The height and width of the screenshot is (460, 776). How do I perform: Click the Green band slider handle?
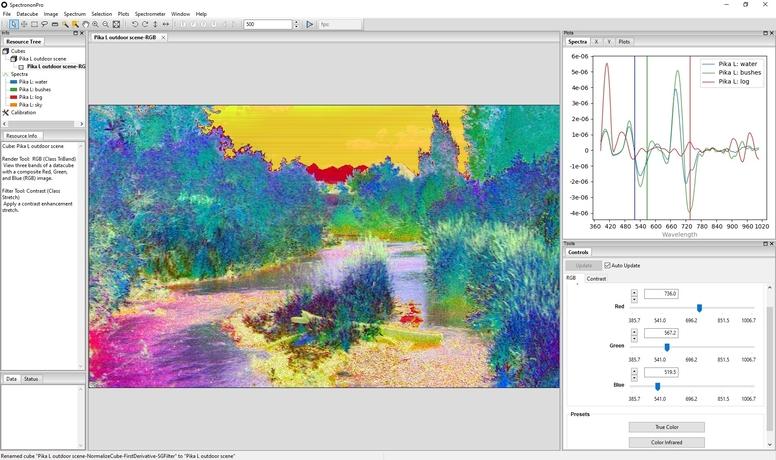[x=667, y=346]
